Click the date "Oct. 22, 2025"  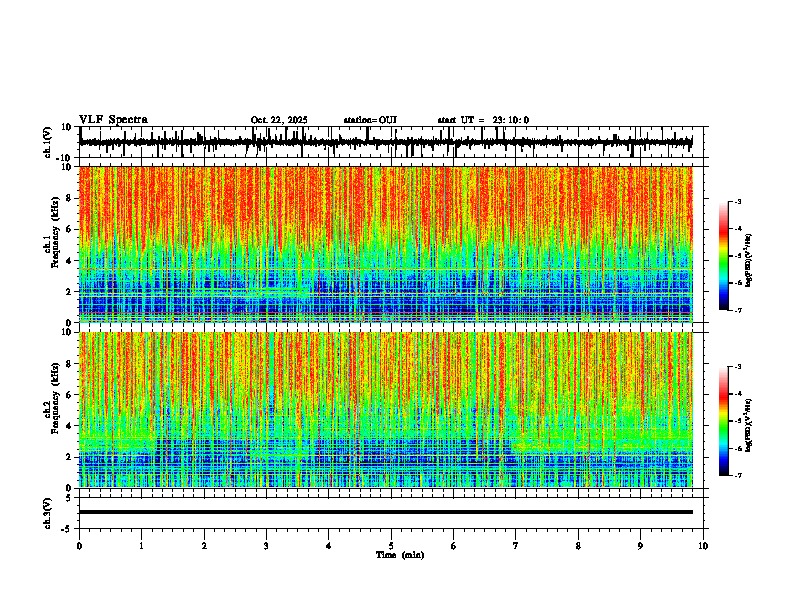point(279,120)
